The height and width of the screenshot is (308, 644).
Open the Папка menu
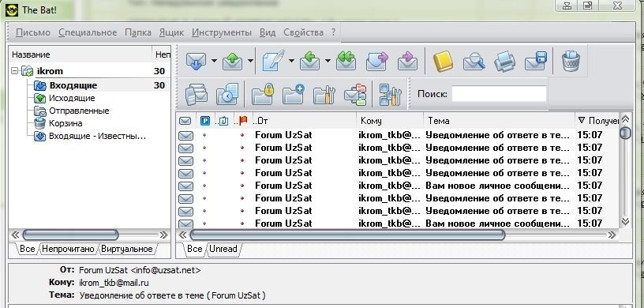click(x=138, y=32)
